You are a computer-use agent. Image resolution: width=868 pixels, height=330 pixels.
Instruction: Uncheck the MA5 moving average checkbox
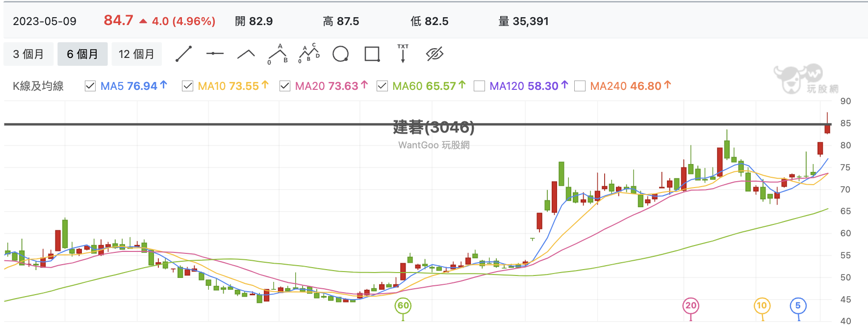[x=90, y=86]
